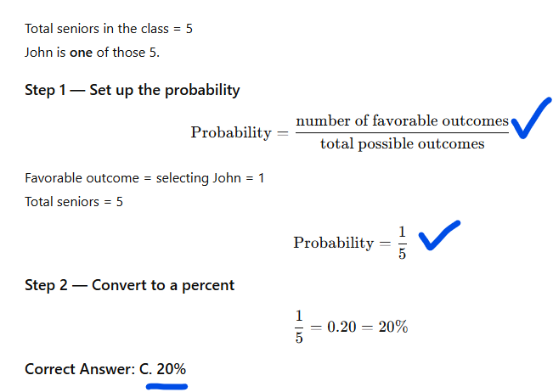Click the "Step 1 — Set up the probability" heading
Screen dimensions: 553x392
[132, 90]
